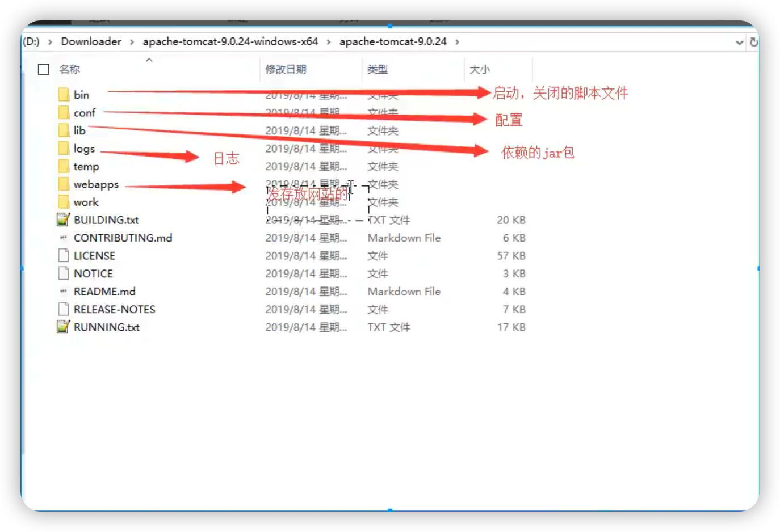
Task: Click the BUILDING.txt file icon
Action: pyautogui.click(x=64, y=219)
